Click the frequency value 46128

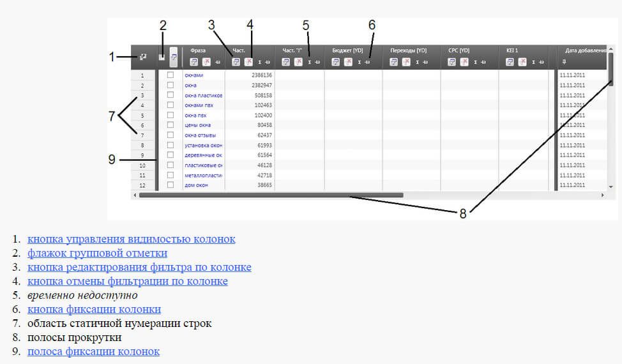[x=264, y=165]
